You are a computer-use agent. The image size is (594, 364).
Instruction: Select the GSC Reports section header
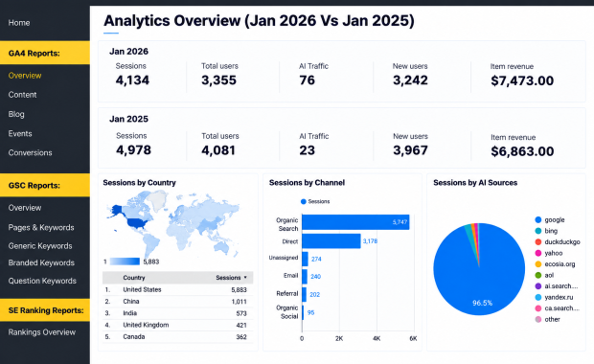click(45, 185)
